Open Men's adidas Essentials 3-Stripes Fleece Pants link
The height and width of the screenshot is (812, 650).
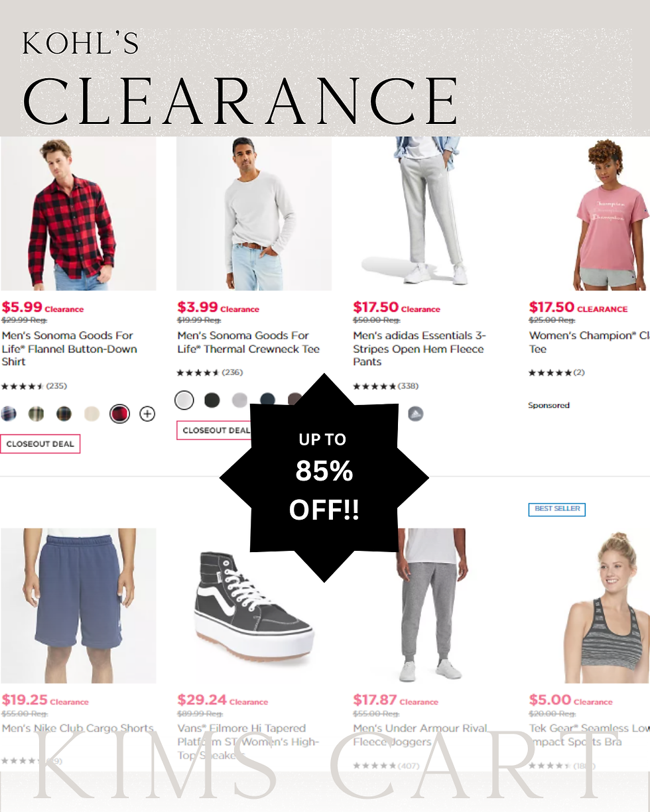pos(419,349)
